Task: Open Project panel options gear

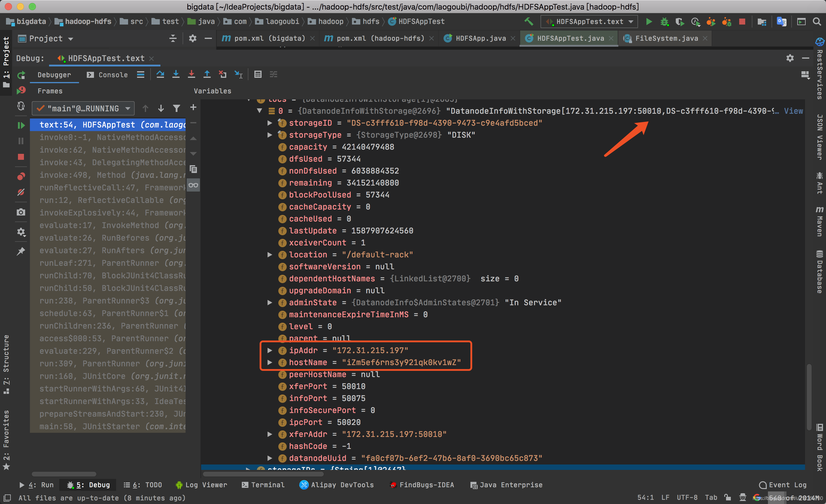Action: coord(192,38)
